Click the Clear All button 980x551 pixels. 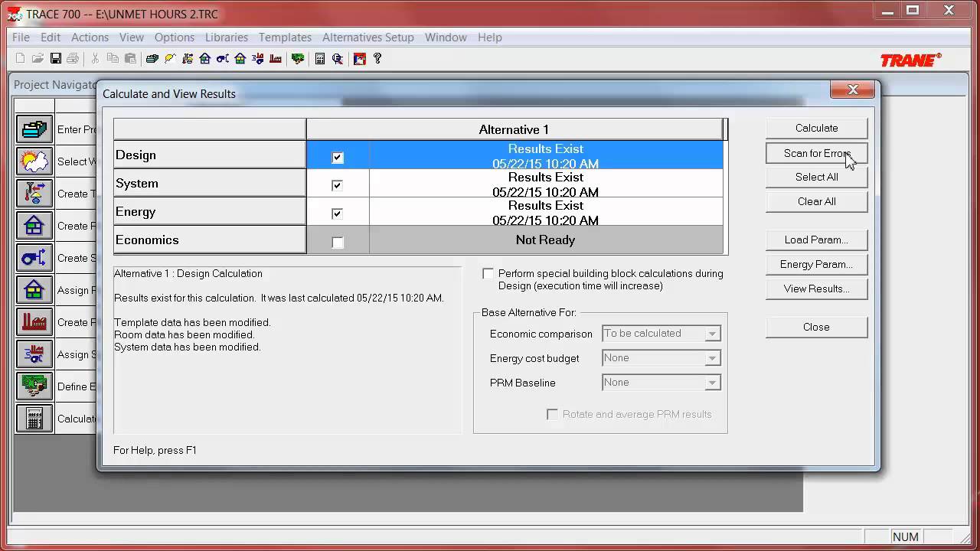pos(816,201)
